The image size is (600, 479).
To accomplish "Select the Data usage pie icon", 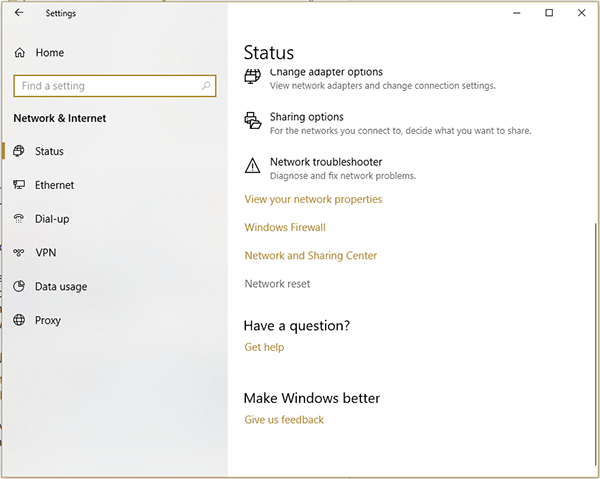I will (19, 286).
